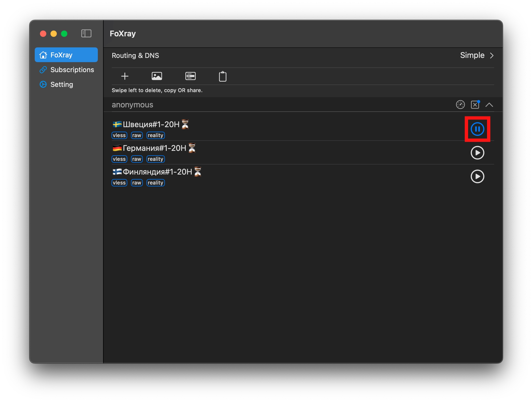Screen dimensions: 532x402
Task: Click the anonymous group header label
Action: pos(132,105)
